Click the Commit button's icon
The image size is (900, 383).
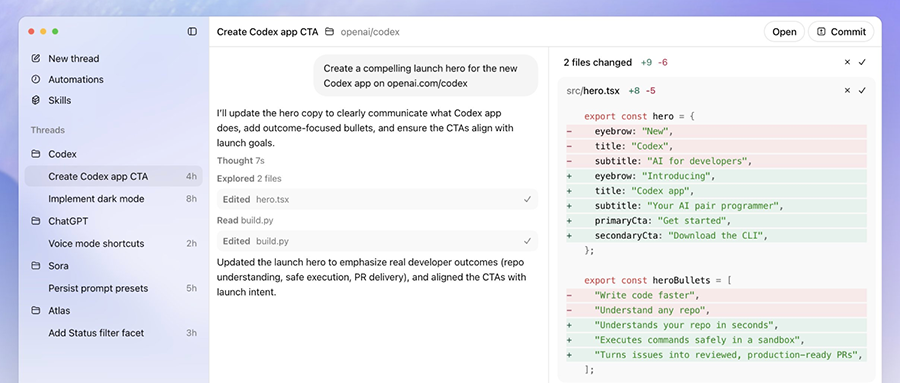click(x=821, y=32)
